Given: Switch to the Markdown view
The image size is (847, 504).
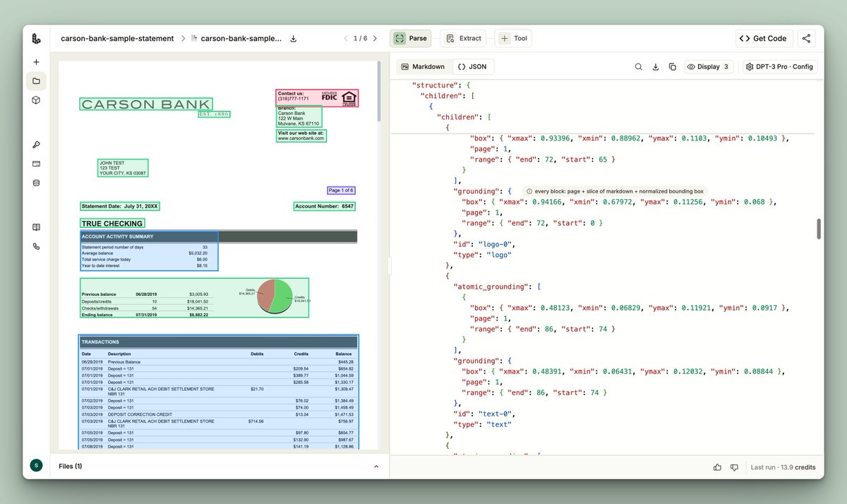Looking at the screenshot, I should tap(423, 67).
